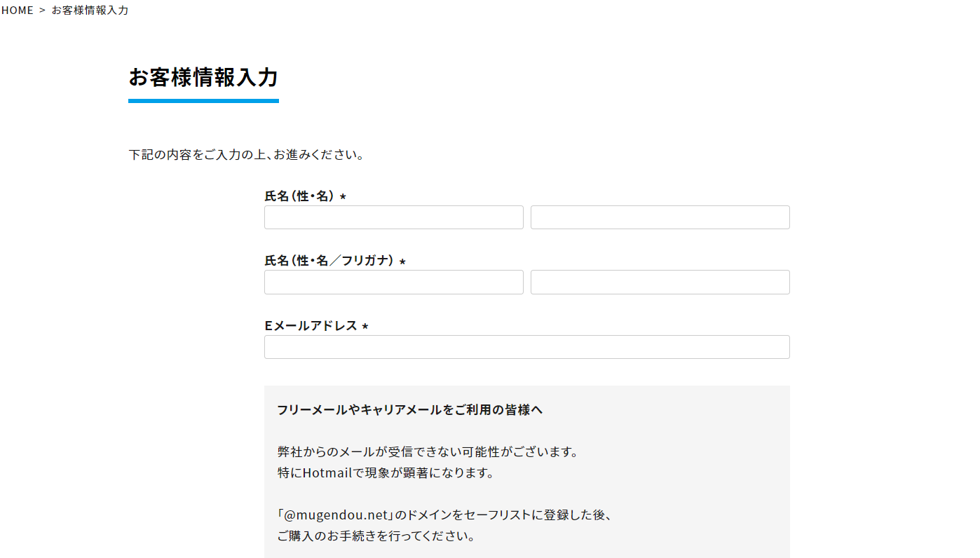
Task: Click the sentence mentioning Hotmail
Action: tap(386, 472)
